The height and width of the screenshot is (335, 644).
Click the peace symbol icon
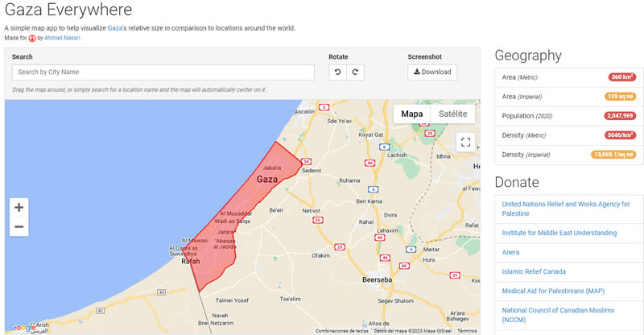click(32, 38)
